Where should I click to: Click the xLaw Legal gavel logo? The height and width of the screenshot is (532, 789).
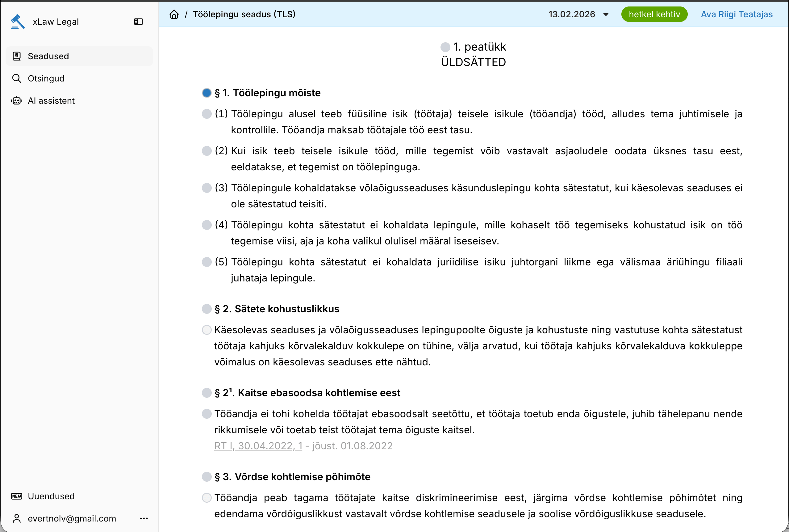(x=18, y=22)
